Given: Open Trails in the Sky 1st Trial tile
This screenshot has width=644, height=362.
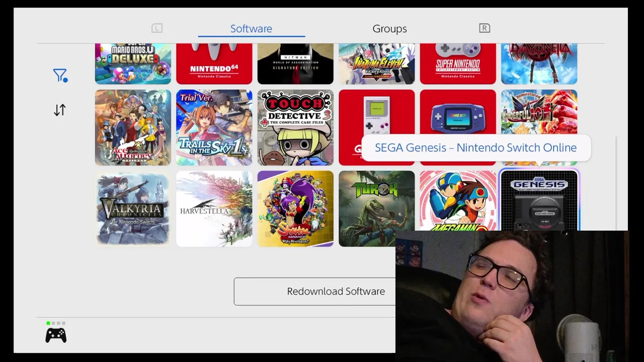Looking at the screenshot, I should click(x=214, y=128).
